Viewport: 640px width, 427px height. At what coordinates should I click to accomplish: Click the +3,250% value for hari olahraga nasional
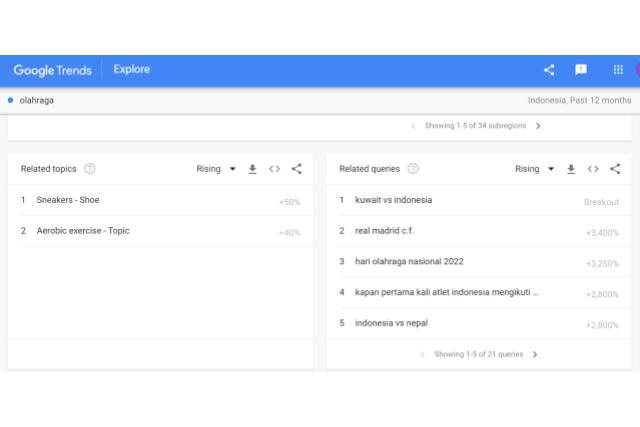click(602, 264)
